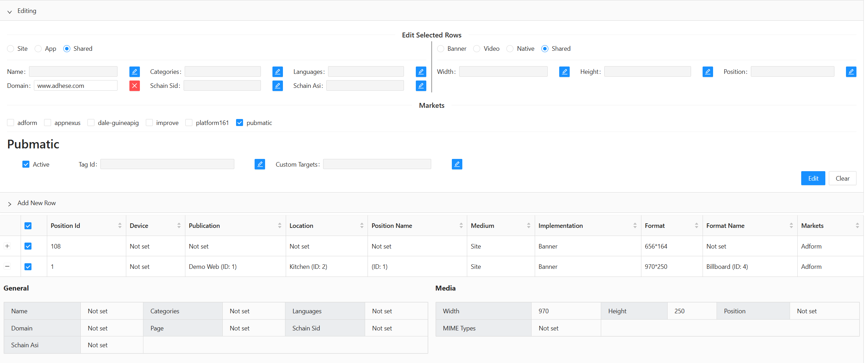Click the edit pencil for Tag Id

[x=259, y=164]
